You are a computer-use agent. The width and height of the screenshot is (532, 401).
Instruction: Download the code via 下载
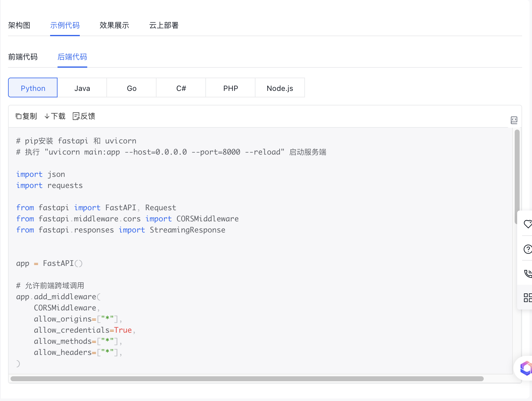coord(55,116)
